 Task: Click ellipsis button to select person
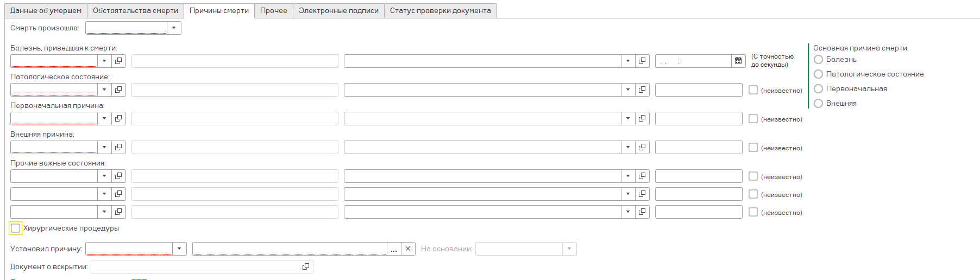click(394, 249)
